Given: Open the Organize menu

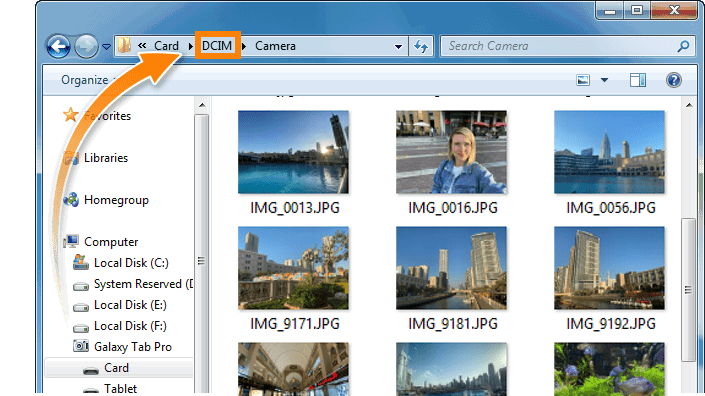Looking at the screenshot, I should [x=85, y=80].
